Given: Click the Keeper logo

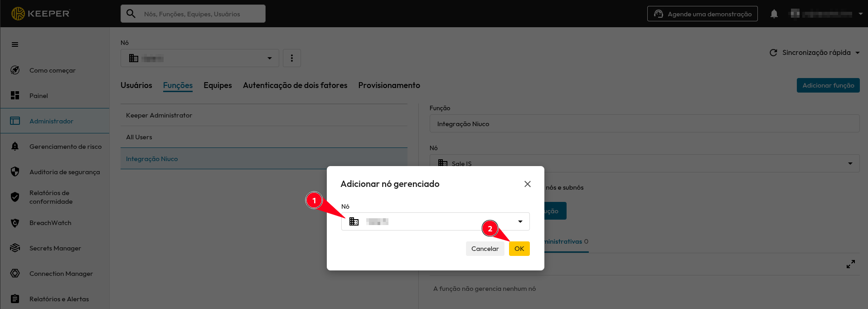Looking at the screenshot, I should tap(40, 14).
